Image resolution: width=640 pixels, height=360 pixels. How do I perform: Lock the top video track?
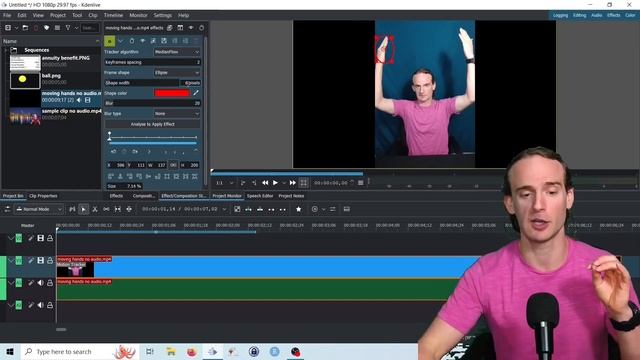pos(50,238)
